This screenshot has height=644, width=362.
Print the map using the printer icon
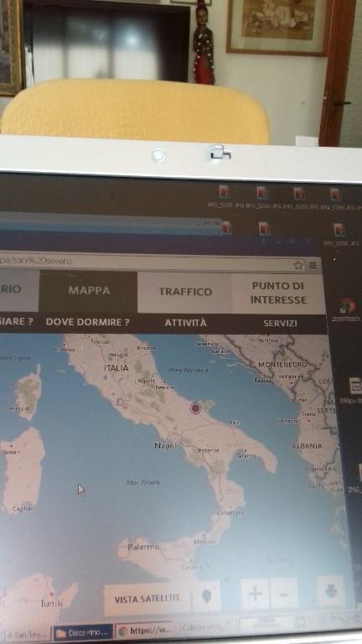(331, 591)
